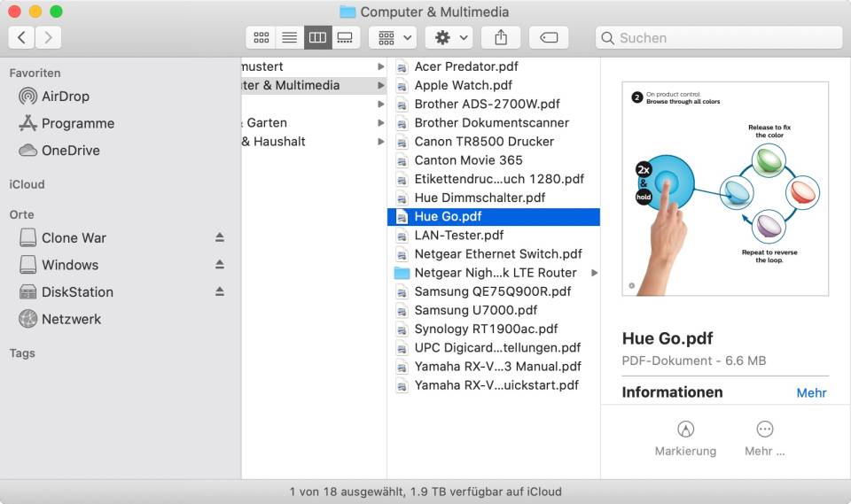
Task: Switch to list view
Action: click(x=290, y=37)
